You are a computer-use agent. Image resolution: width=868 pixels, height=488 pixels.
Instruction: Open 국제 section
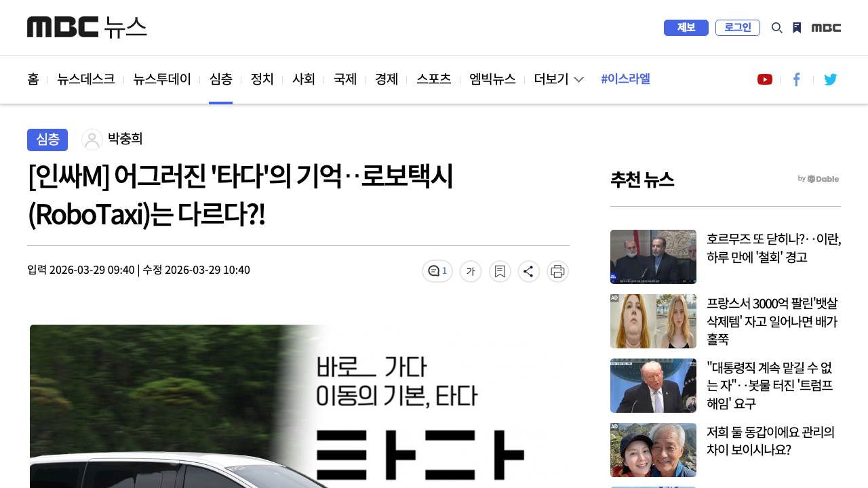pos(345,79)
